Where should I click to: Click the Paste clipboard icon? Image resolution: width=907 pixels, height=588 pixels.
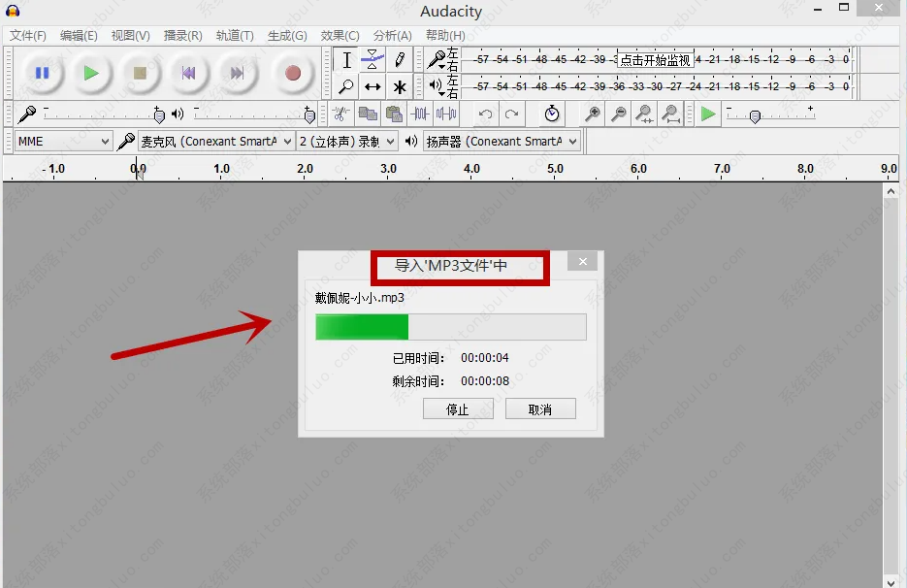(394, 114)
